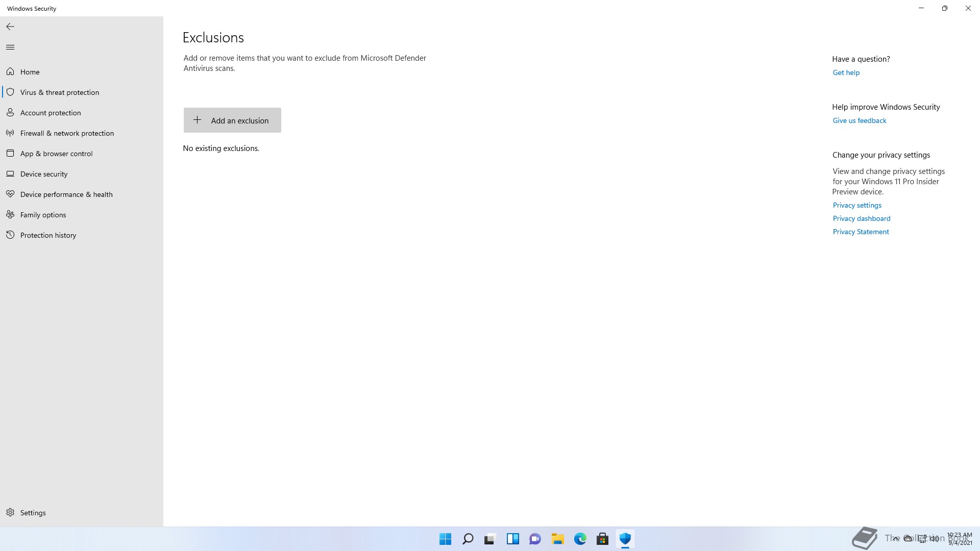Open the Windows Start menu

[x=445, y=539]
